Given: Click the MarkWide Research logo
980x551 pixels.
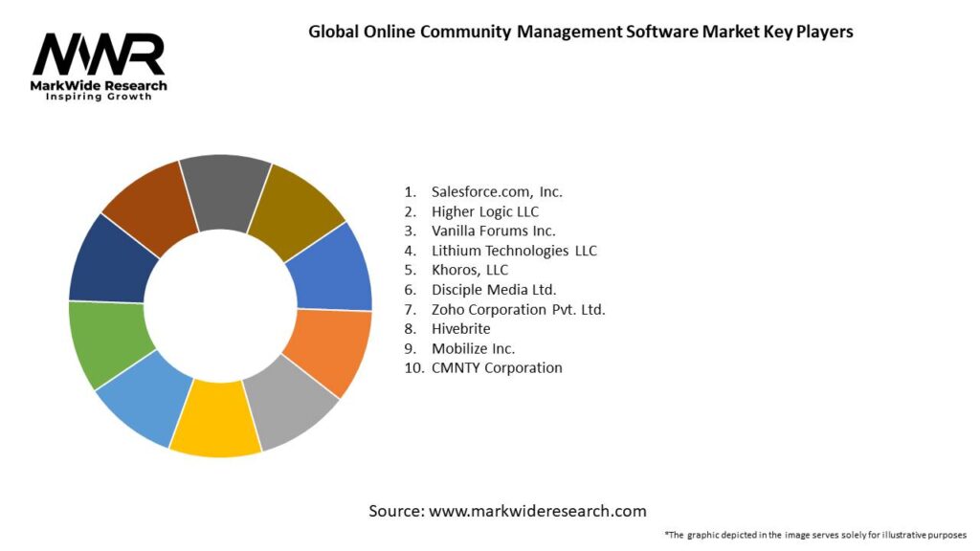Looking at the screenshot, I should [99, 66].
